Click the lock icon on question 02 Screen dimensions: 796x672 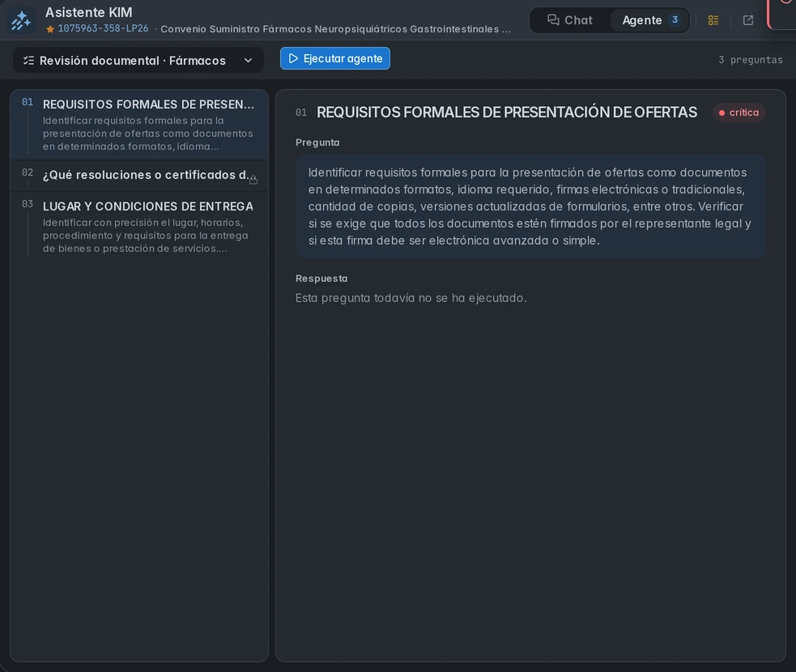coord(253,180)
